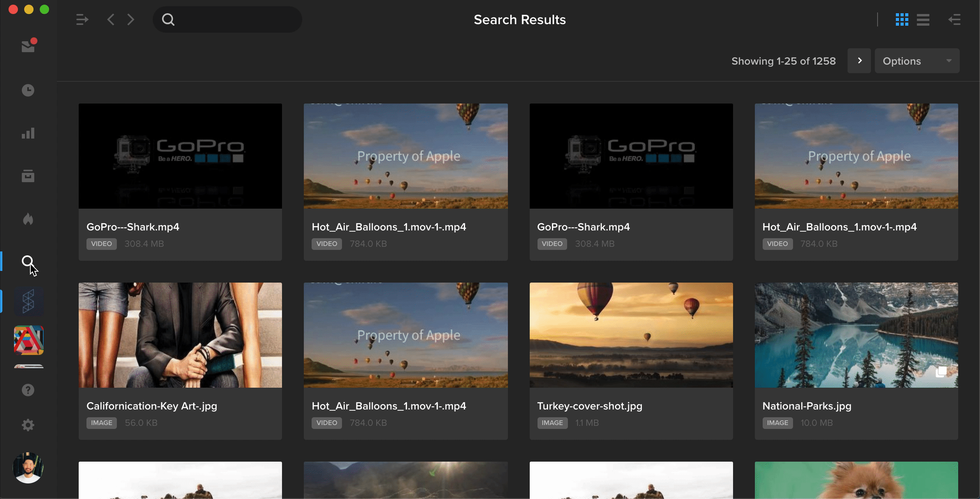Screen dimensions: 980x499
Task: Go back with the left chevron
Action: click(x=111, y=19)
